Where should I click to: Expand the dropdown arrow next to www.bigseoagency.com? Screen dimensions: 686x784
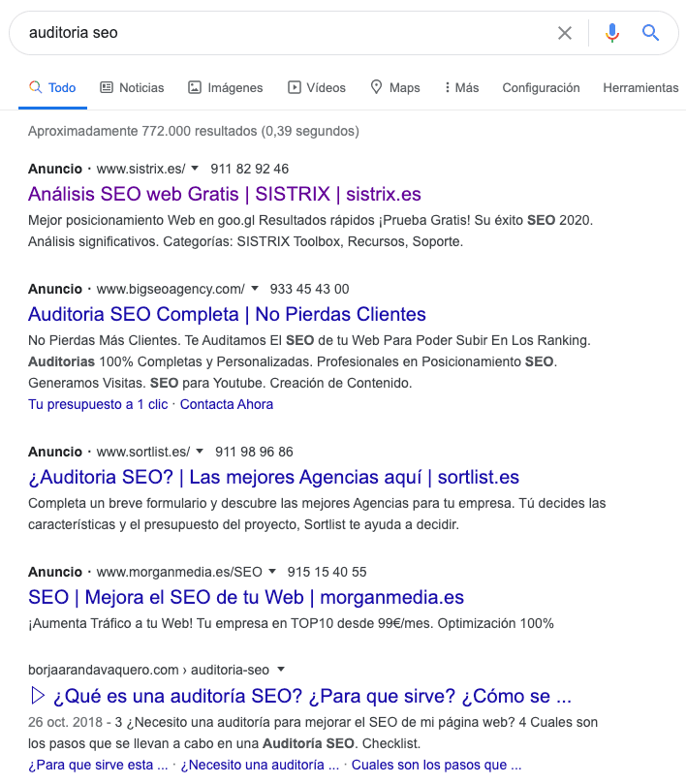255,289
